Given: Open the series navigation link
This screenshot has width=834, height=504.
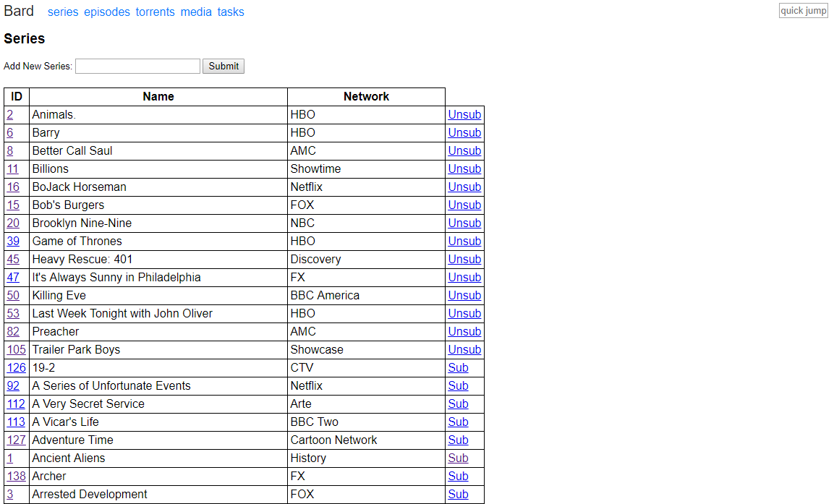Looking at the screenshot, I should pos(63,12).
